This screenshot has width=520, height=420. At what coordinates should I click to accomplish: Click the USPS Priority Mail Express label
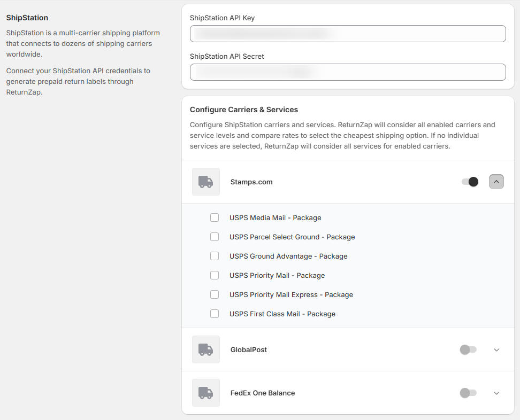pos(291,294)
